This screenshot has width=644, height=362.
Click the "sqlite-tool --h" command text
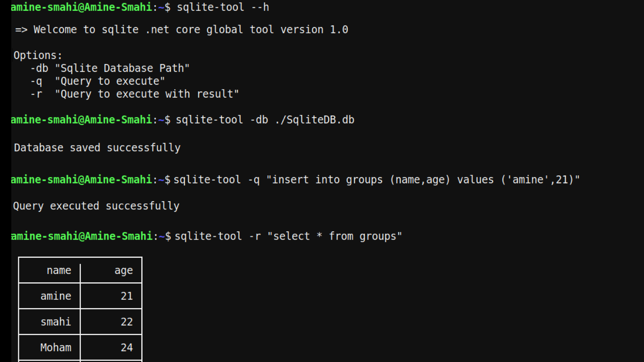coord(223,7)
